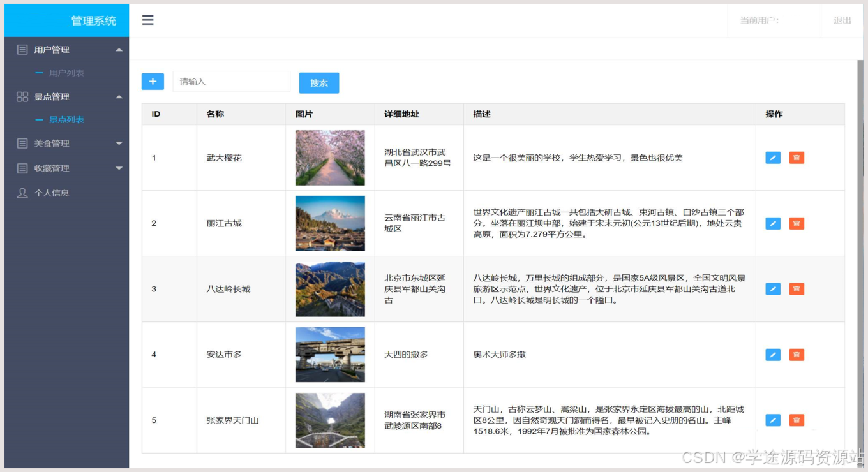This screenshot has height=472, width=868.
Task: Open the 安达市多 gate thumbnail
Action: tap(330, 355)
